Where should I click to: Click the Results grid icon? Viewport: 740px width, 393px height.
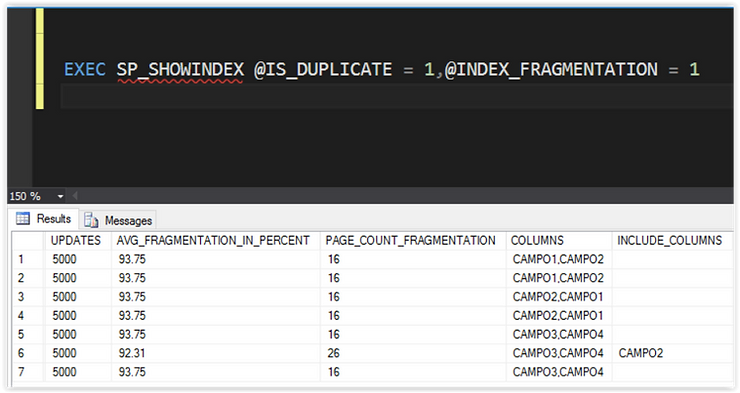tap(23, 218)
